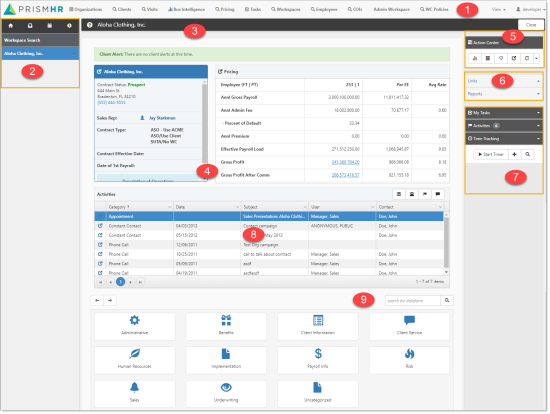Click the client phone number link
550x414 pixels.
(x=111, y=103)
